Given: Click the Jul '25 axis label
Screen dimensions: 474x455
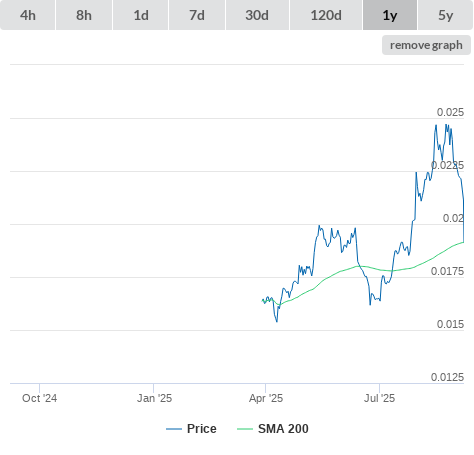Looking at the screenshot, I should (379, 398).
